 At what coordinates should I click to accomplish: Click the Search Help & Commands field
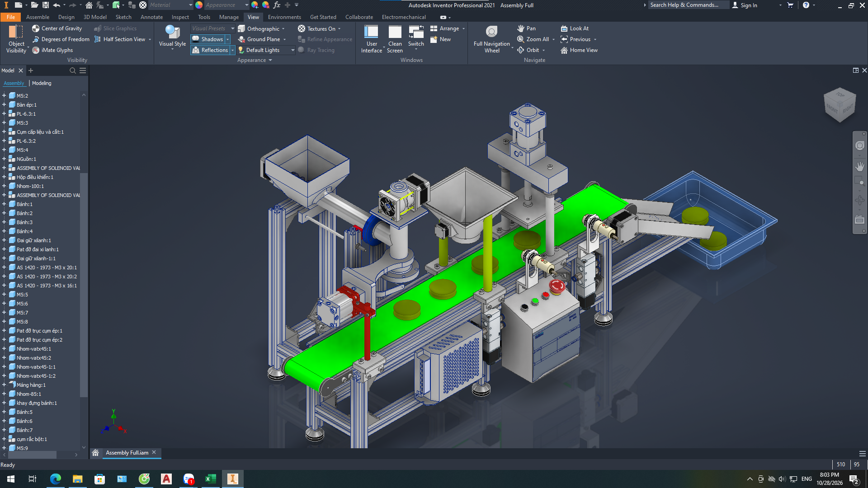click(689, 5)
